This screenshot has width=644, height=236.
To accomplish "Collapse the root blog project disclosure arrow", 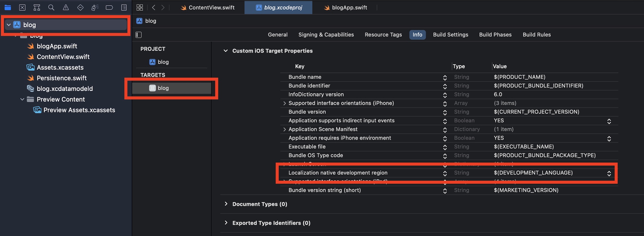I will (x=9, y=25).
